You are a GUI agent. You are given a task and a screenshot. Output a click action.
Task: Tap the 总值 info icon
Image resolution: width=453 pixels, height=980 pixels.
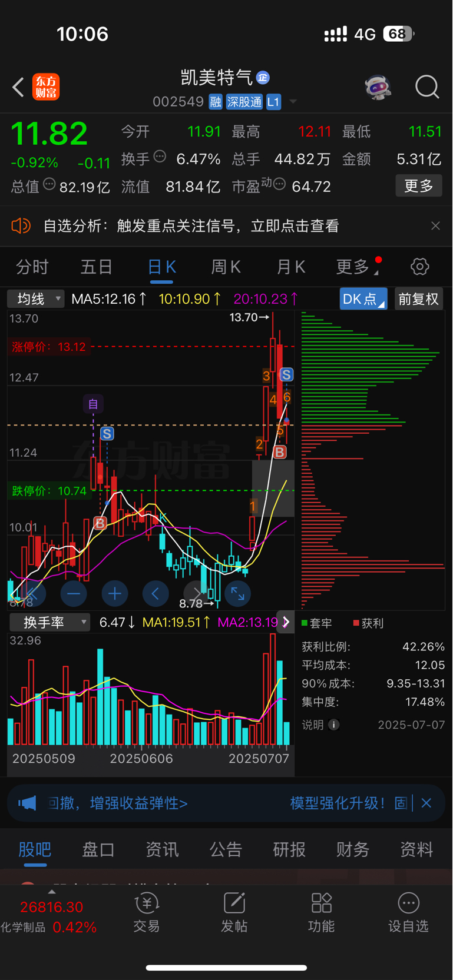[x=49, y=184]
